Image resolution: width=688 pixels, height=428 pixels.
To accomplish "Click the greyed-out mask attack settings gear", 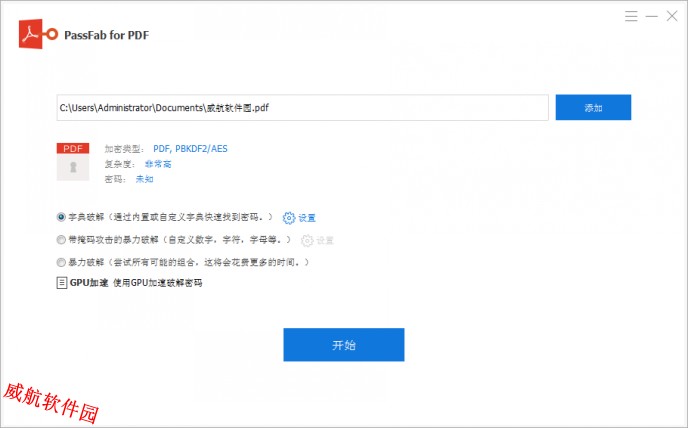I will click(x=307, y=240).
